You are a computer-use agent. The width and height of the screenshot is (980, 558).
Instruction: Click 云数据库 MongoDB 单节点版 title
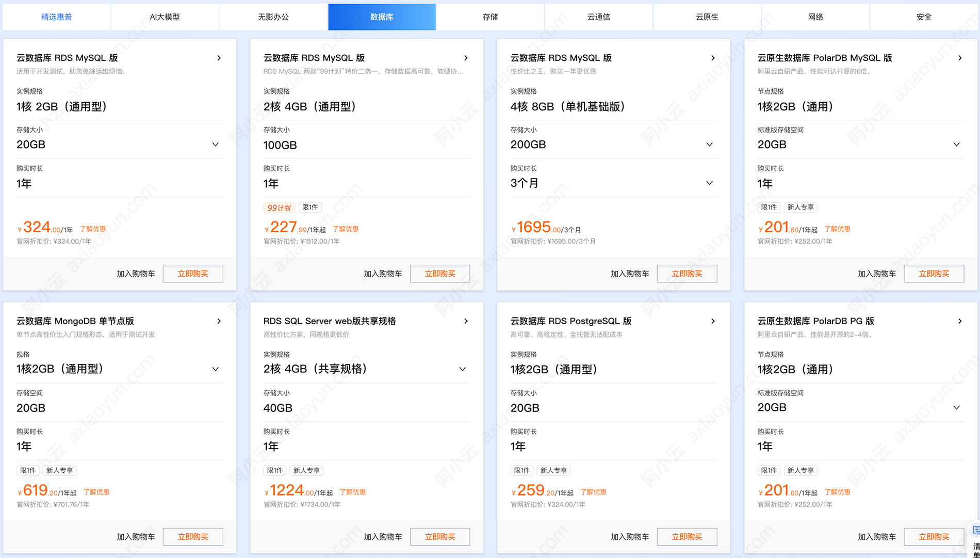tap(75, 321)
